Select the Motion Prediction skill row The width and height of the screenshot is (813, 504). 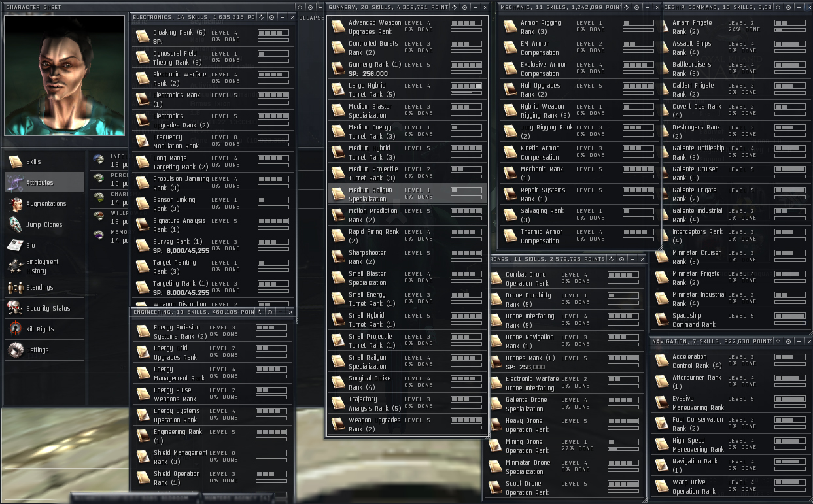407,214
